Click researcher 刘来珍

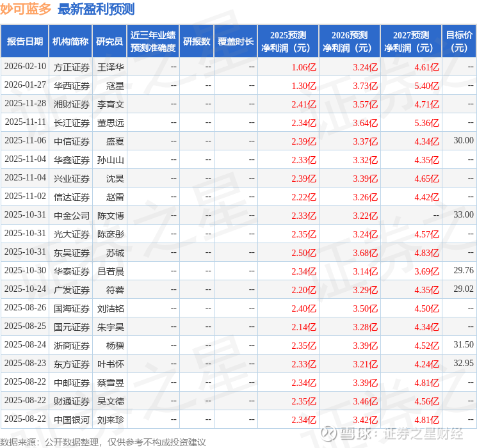point(110,420)
